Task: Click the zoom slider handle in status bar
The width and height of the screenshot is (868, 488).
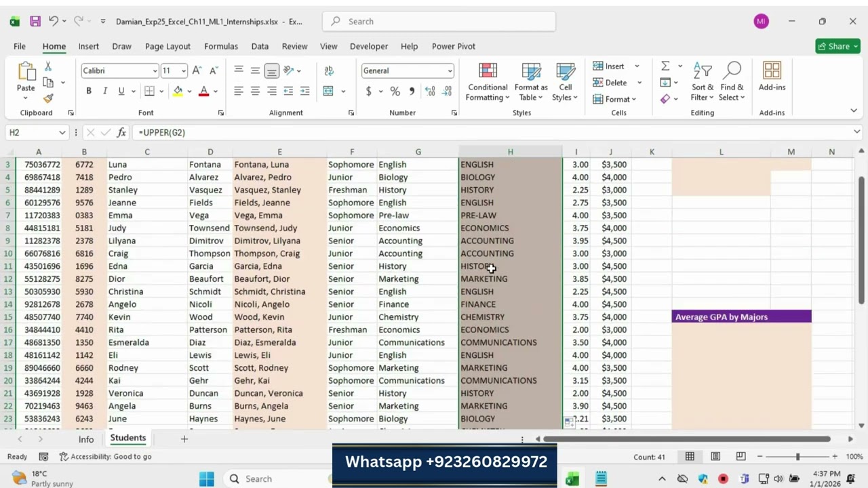Action: pyautogui.click(x=798, y=457)
